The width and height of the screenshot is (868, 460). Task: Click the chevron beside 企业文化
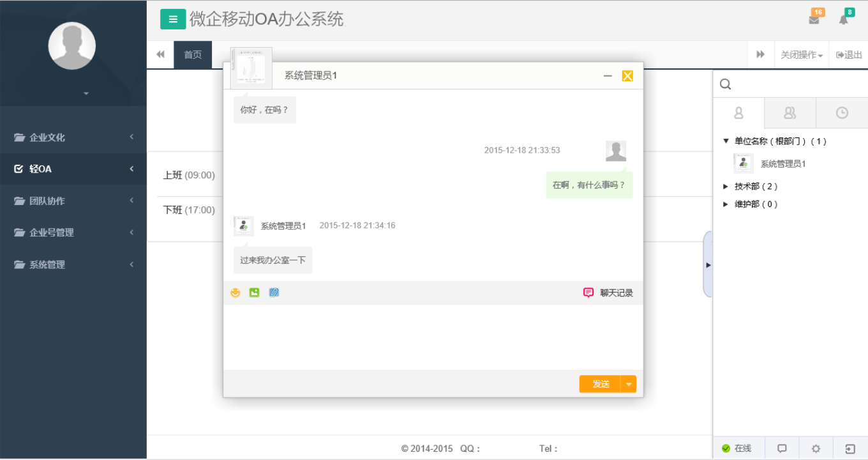[131, 137]
